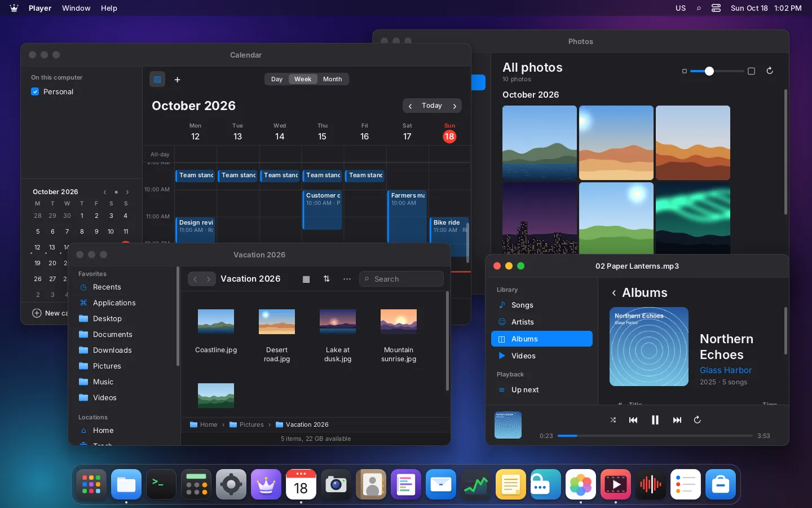Open sort options in Vacation 2026 window

[326, 279]
